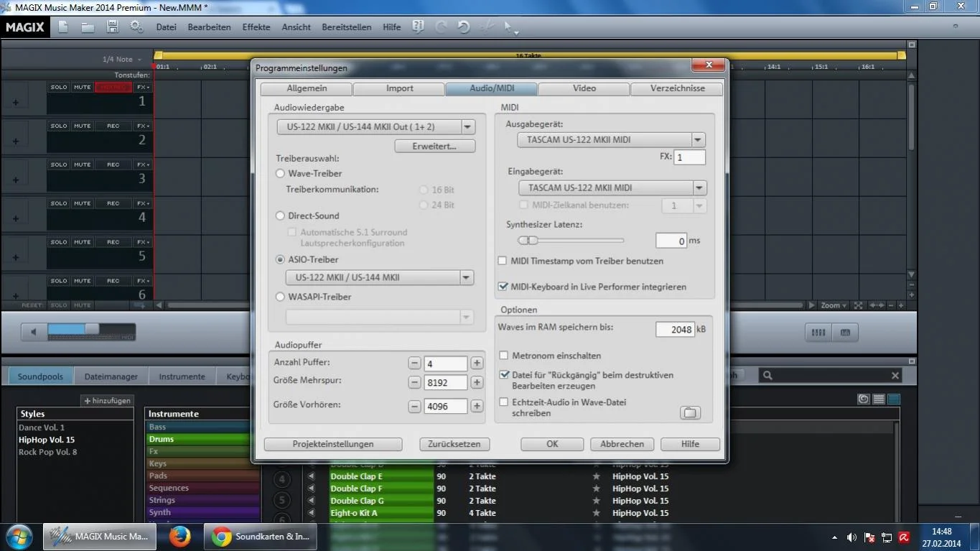
Task: Click the new project document icon
Action: click(x=63, y=27)
